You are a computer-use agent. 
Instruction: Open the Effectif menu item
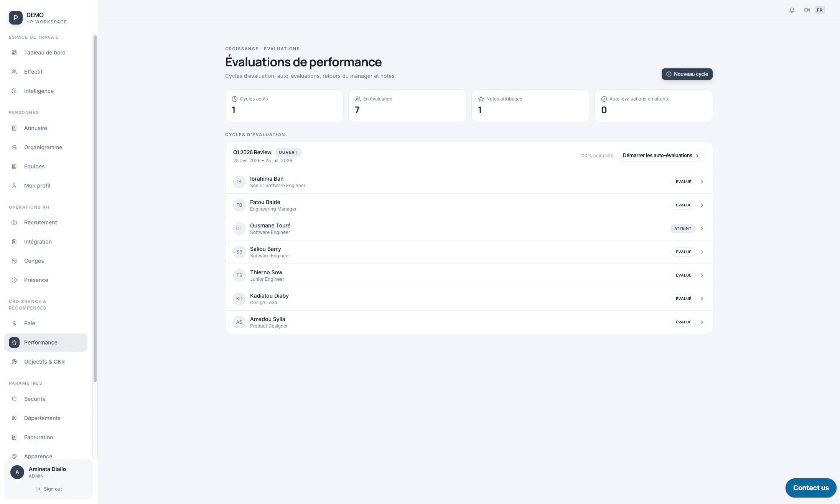tap(46, 72)
